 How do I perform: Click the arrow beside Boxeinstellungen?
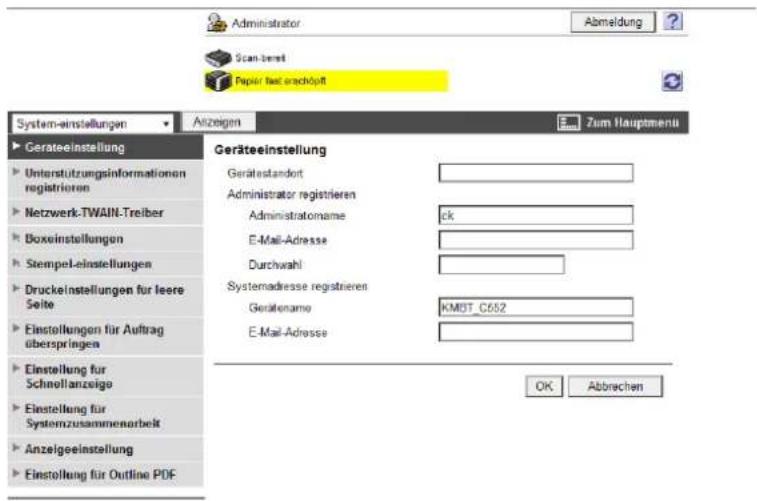pyautogui.click(x=16, y=237)
